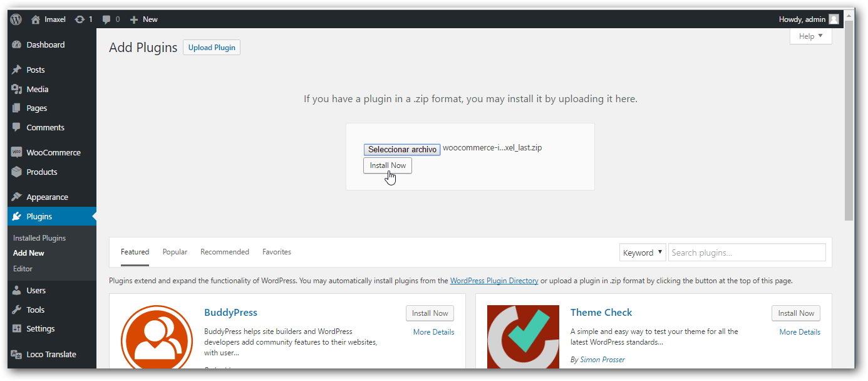This screenshot has width=868, height=381.
Task: Click the Media library icon
Action: [17, 90]
